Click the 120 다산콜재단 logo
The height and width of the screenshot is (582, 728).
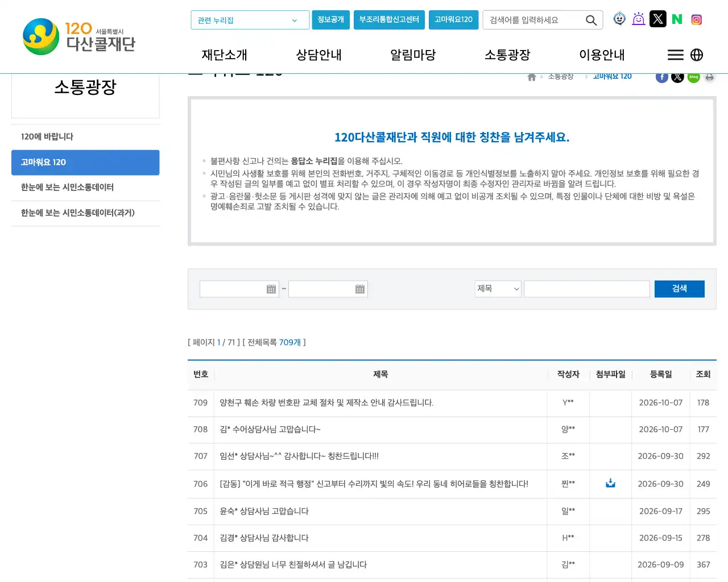pyautogui.click(x=79, y=37)
